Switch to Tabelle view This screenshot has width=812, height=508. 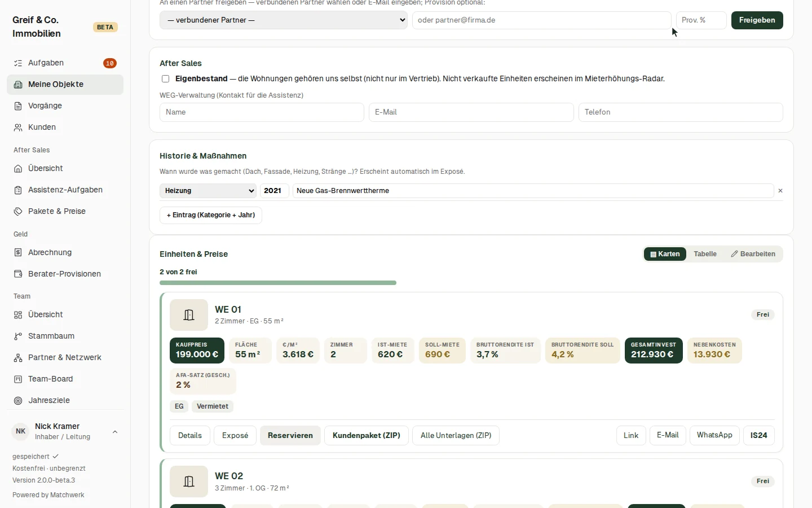pos(705,254)
